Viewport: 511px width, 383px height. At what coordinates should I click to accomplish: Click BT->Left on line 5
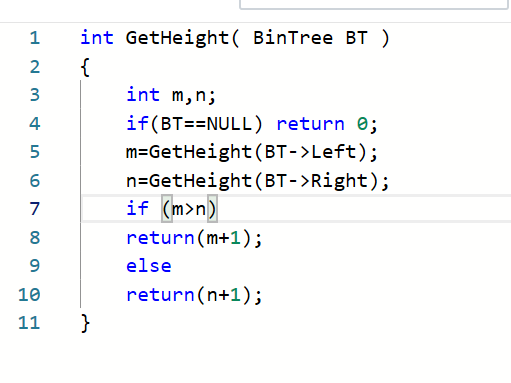[x=310, y=152]
